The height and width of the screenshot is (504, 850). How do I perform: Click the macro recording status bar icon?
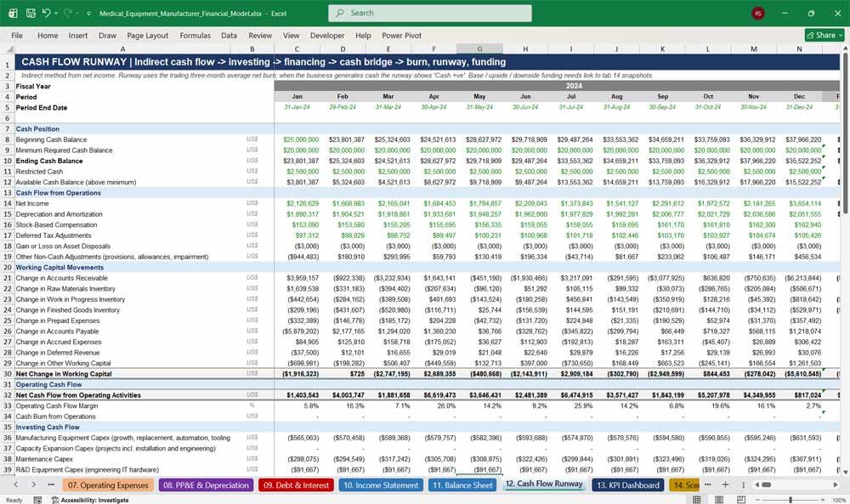[x=37, y=500]
